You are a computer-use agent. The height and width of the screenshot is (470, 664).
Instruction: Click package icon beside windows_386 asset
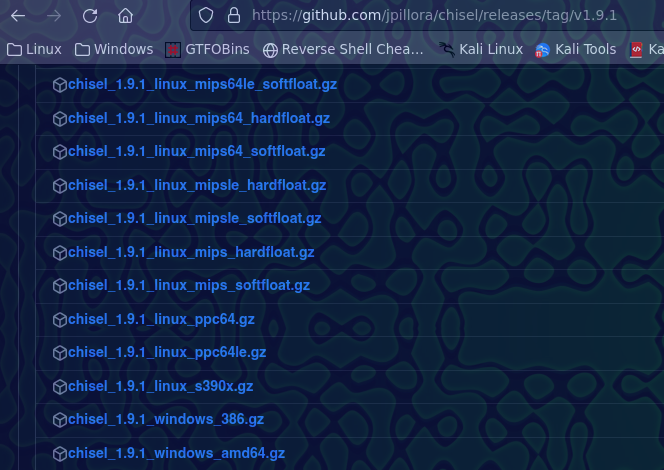pyautogui.click(x=60, y=420)
